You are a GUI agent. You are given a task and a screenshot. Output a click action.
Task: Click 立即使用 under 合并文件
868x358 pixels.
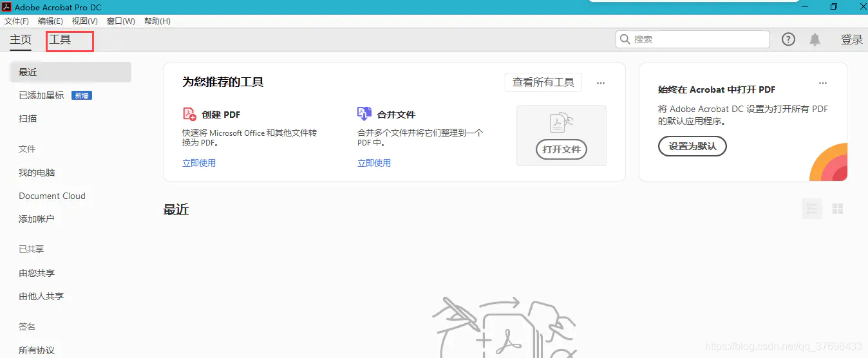click(374, 163)
